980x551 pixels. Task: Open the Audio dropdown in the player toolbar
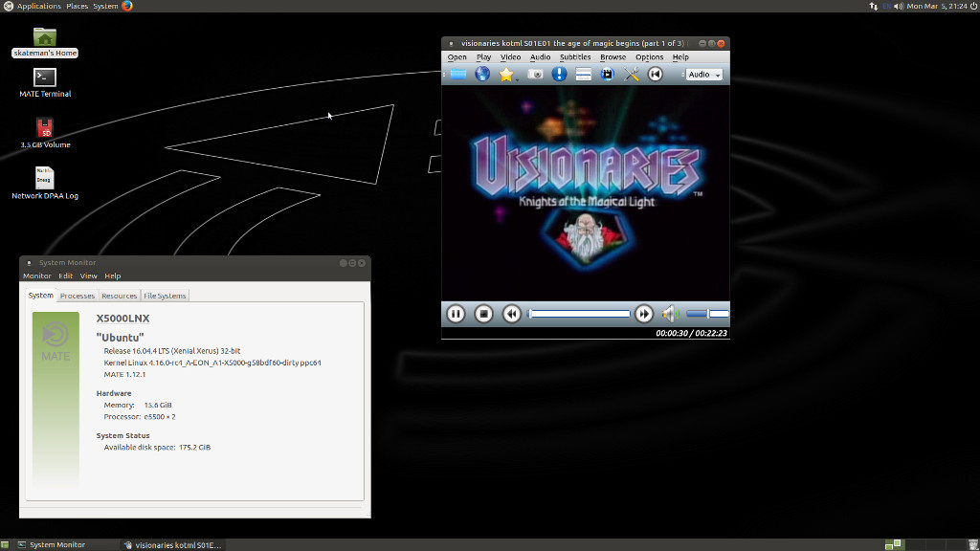pyautogui.click(x=703, y=75)
